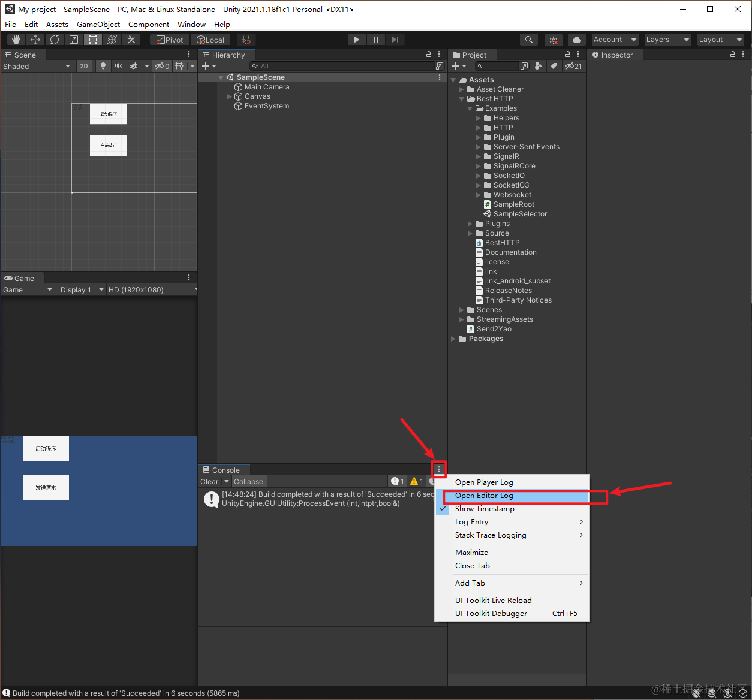Select the Rect tool
752x700 pixels.
coord(93,40)
